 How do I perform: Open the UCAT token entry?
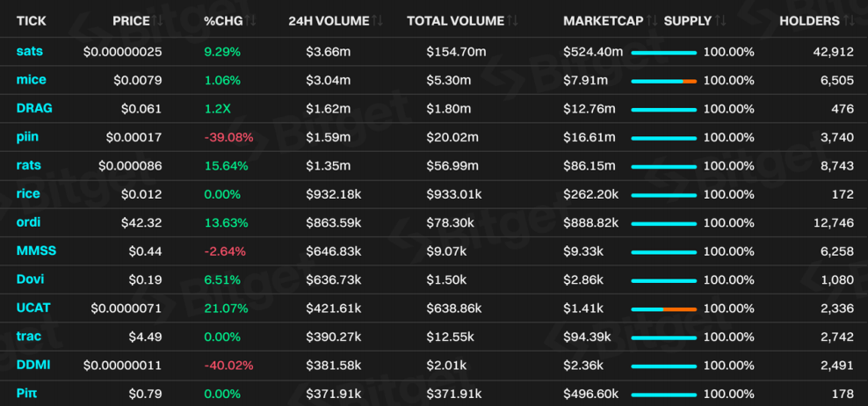(x=33, y=308)
